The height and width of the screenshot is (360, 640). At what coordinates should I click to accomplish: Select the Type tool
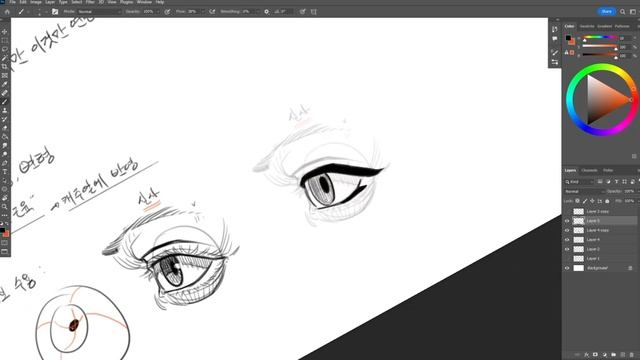[4, 172]
